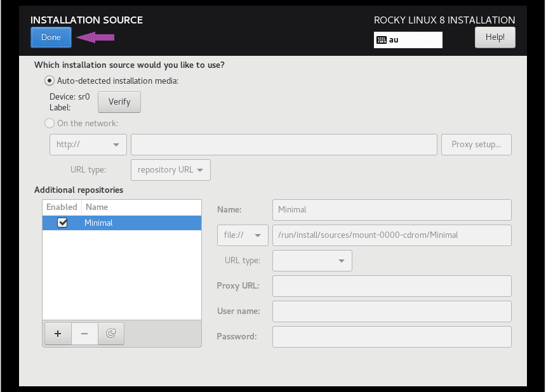The width and height of the screenshot is (546, 392).
Task: Open Proxy setup... dialog
Action: pyautogui.click(x=476, y=145)
